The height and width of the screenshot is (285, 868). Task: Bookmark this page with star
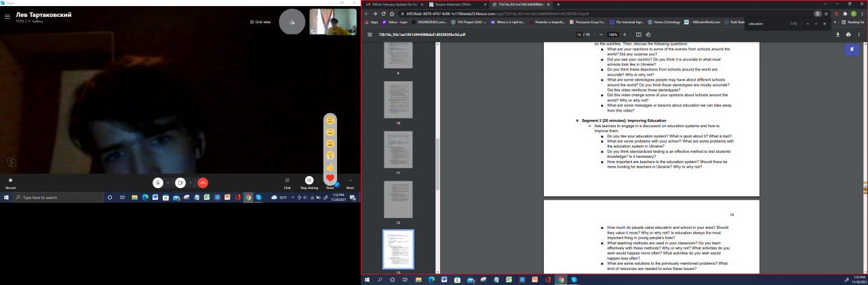pos(827,14)
